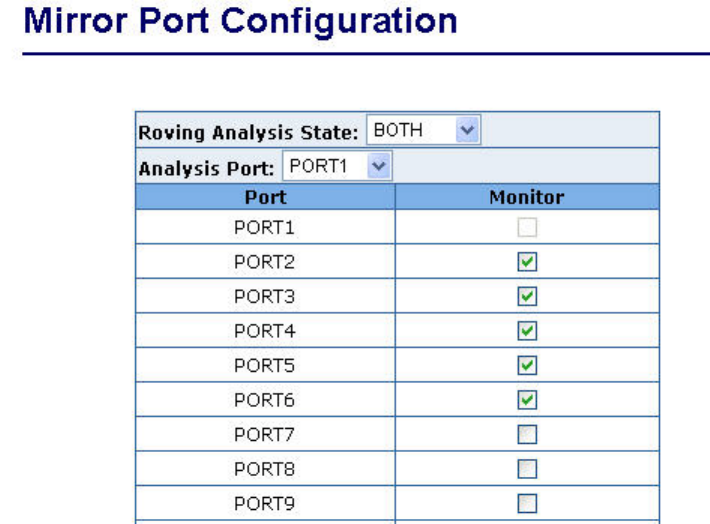Screen dimensions: 710x524
Task: Check the PORT8 monitor checkbox
Action: tap(527, 468)
